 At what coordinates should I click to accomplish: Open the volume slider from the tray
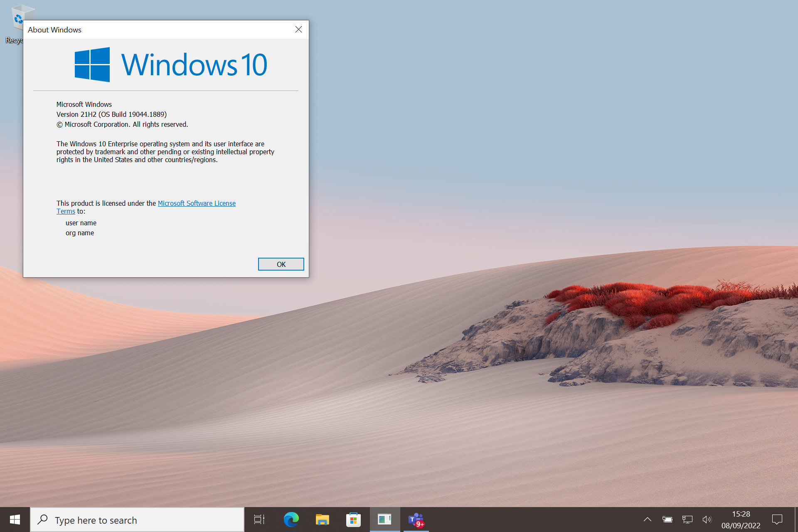(x=707, y=519)
